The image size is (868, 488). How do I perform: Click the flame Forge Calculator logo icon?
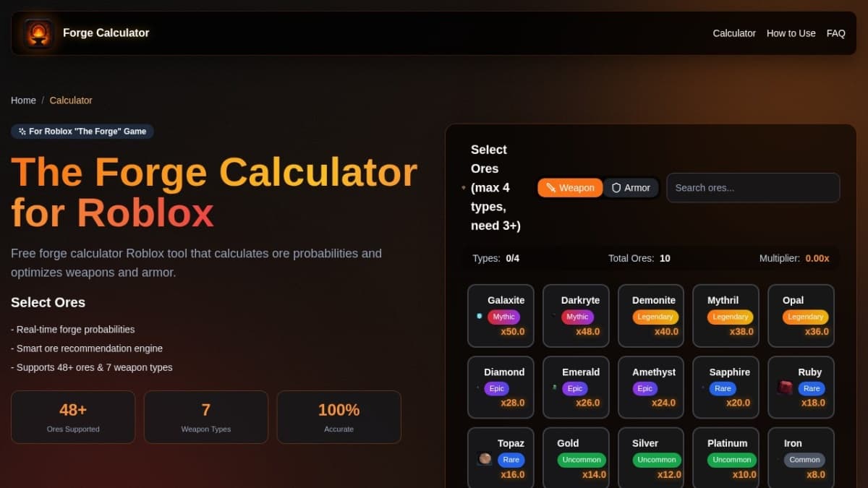coord(38,33)
